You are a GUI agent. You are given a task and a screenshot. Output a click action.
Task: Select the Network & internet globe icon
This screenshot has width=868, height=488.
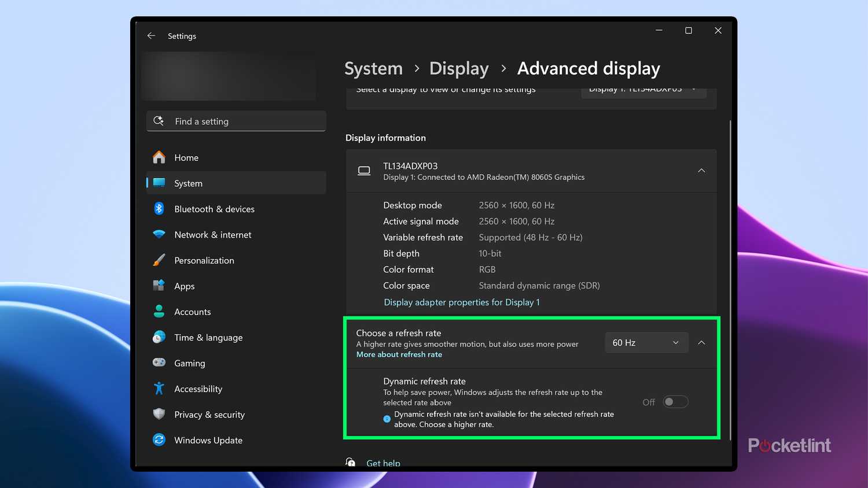click(x=159, y=234)
